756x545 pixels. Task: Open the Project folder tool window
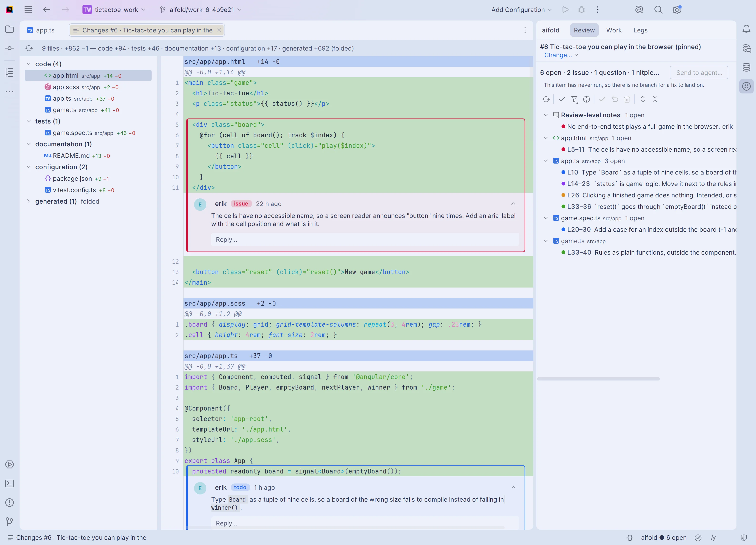point(10,29)
